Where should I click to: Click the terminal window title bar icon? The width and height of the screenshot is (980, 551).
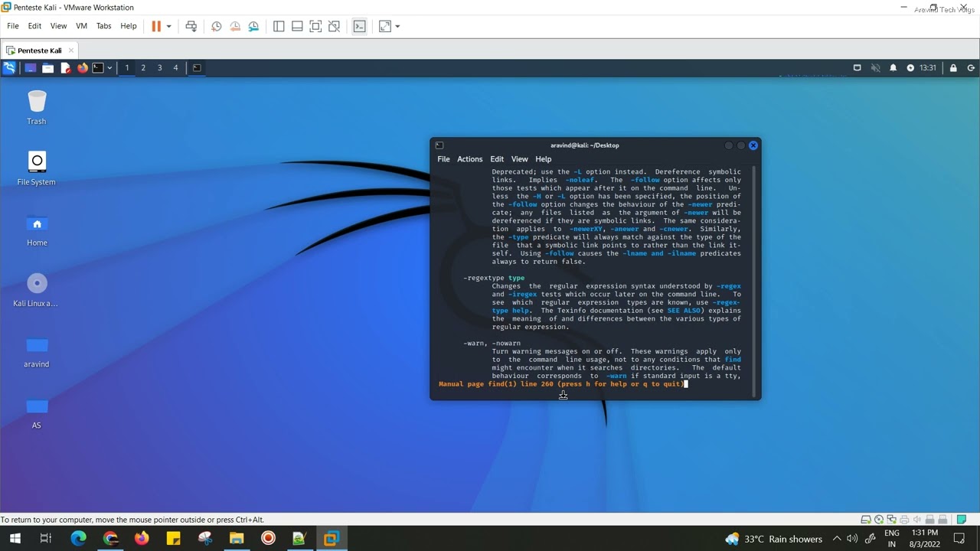click(x=439, y=145)
